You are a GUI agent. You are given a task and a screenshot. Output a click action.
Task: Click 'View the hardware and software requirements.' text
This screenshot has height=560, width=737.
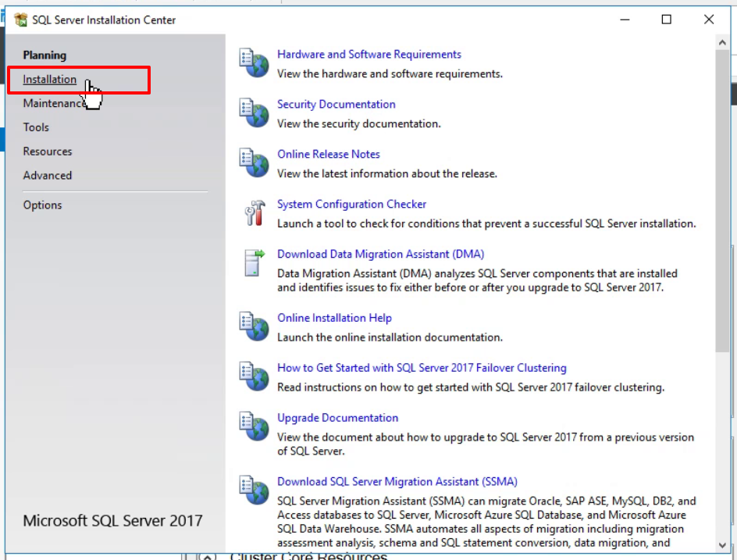click(390, 74)
